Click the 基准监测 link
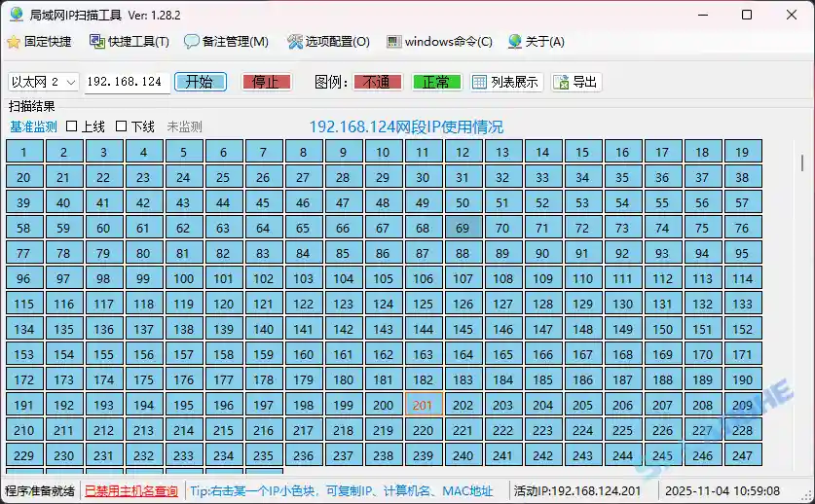Viewport: 815px width, 504px height. (x=33, y=126)
